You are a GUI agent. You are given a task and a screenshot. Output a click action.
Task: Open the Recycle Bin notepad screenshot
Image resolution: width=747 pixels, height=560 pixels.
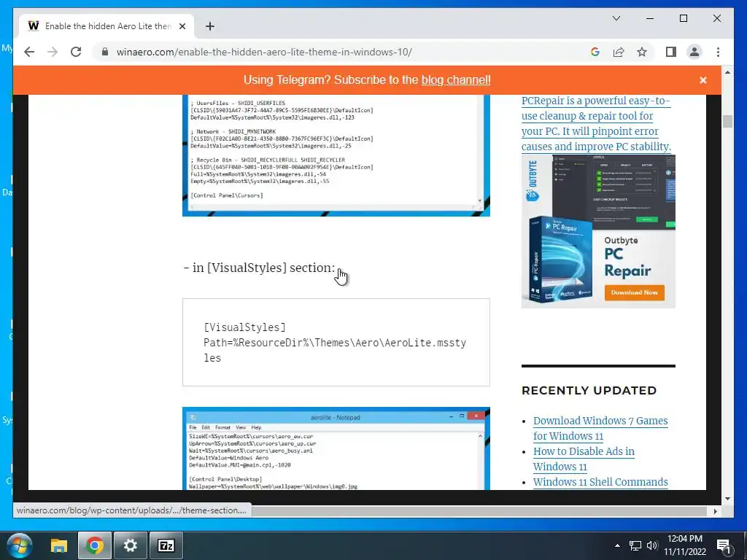point(336,155)
